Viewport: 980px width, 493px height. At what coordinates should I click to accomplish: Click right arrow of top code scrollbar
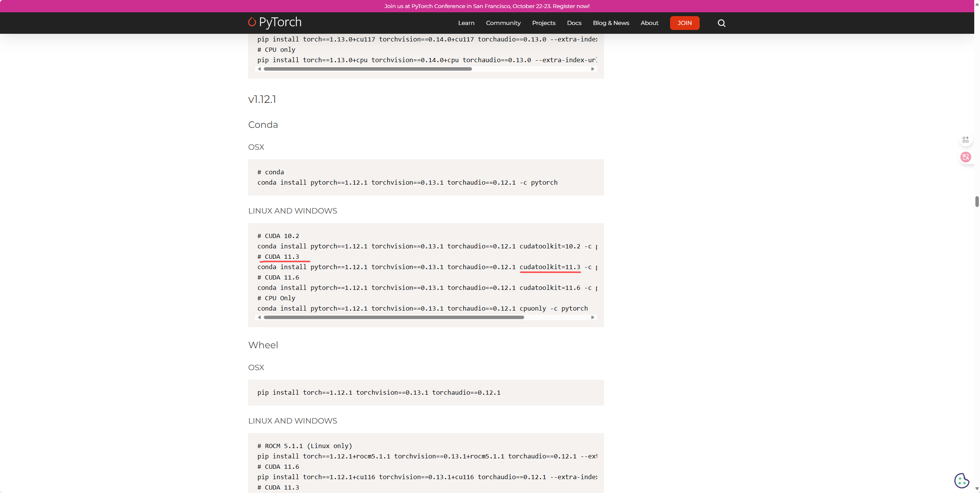[593, 69]
